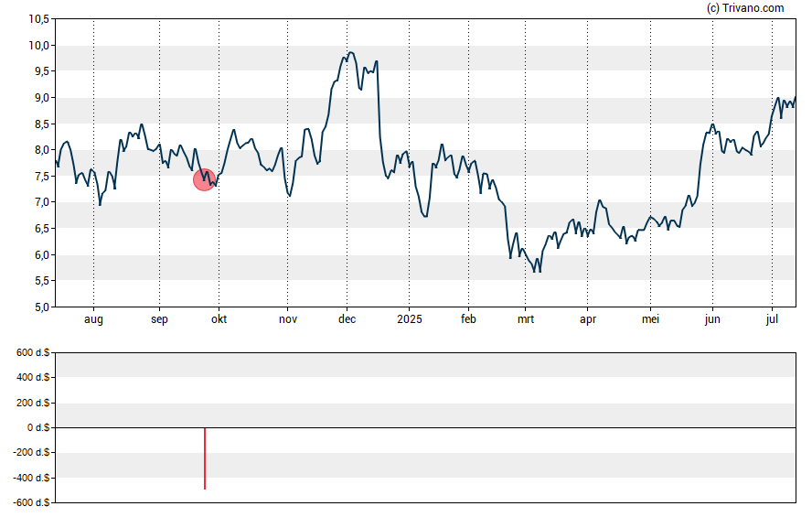Click the '-200 d.$' axis label
812x517 pixels.
point(31,452)
